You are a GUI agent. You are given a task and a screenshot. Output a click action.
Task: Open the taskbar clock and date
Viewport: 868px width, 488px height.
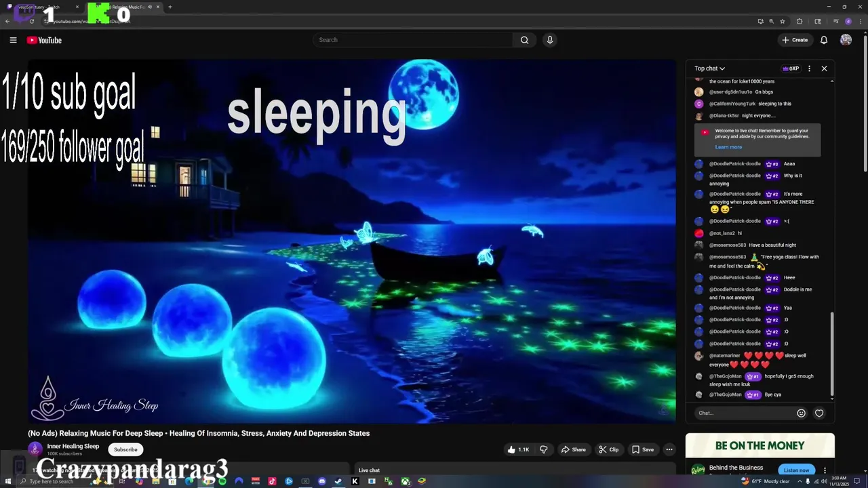pos(839,481)
